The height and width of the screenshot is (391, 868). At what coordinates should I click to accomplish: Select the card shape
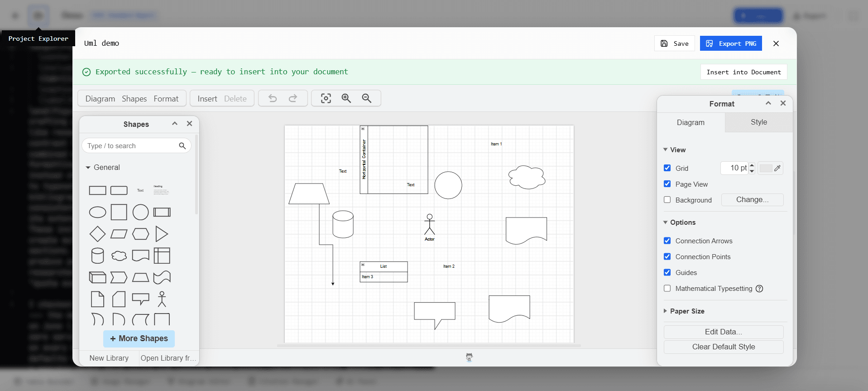pos(119,299)
